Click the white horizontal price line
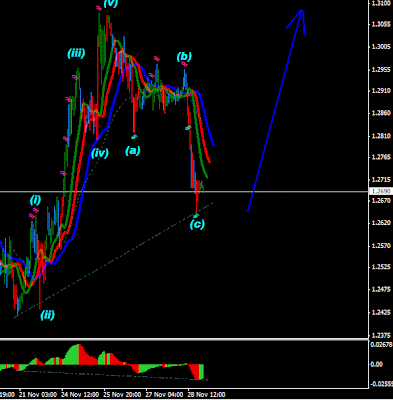The height and width of the screenshot is (400, 393). (x=184, y=192)
